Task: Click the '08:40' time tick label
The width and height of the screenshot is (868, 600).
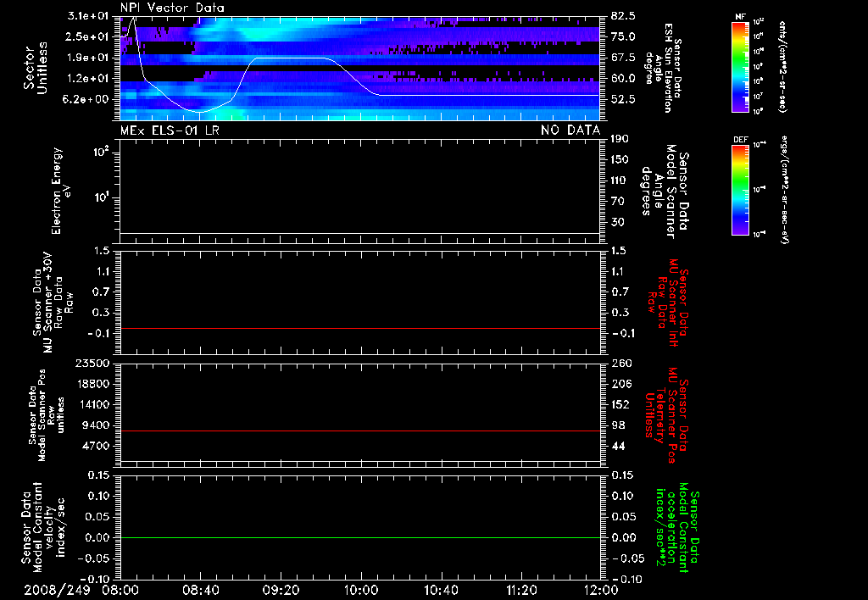Action: [x=200, y=590]
